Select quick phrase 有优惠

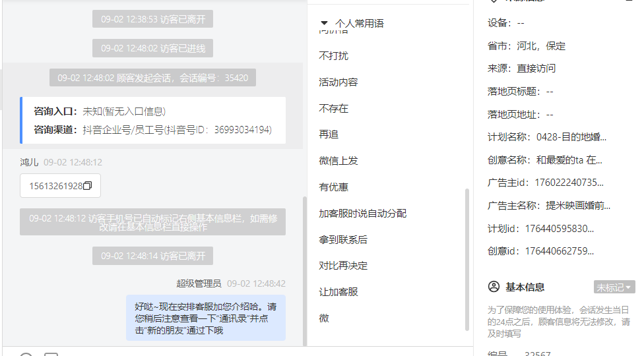tap(333, 187)
